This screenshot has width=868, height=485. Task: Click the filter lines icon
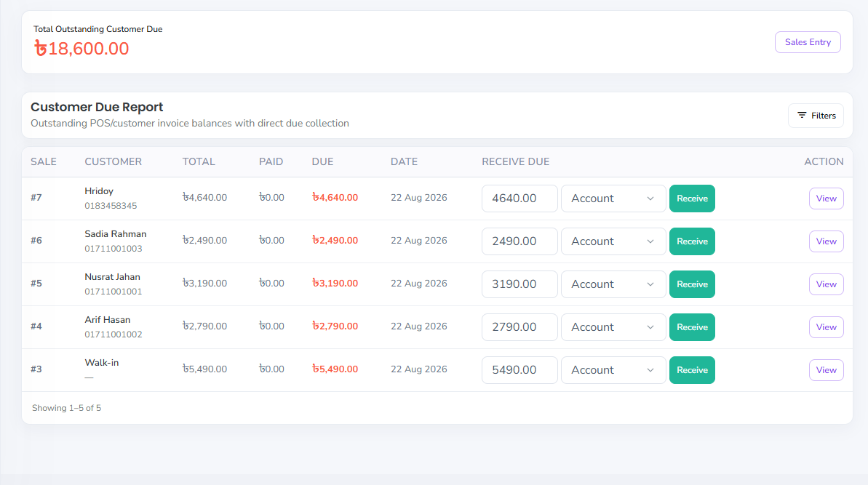coord(802,115)
